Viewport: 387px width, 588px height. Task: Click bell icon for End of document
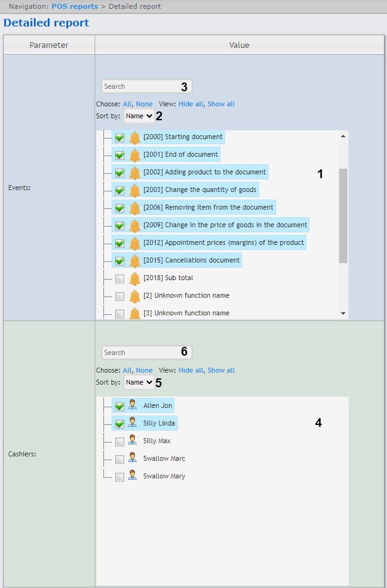(135, 155)
